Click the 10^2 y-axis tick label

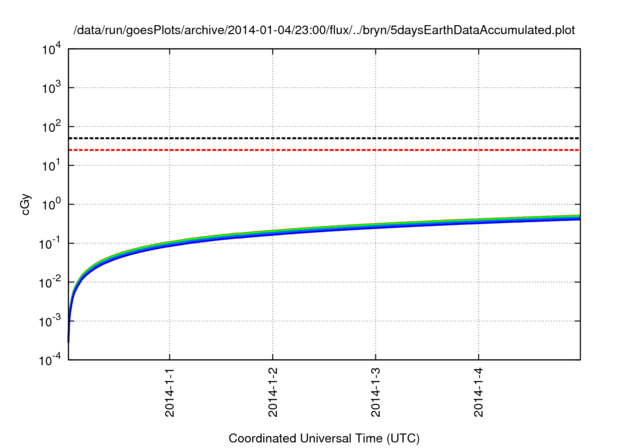coord(51,127)
